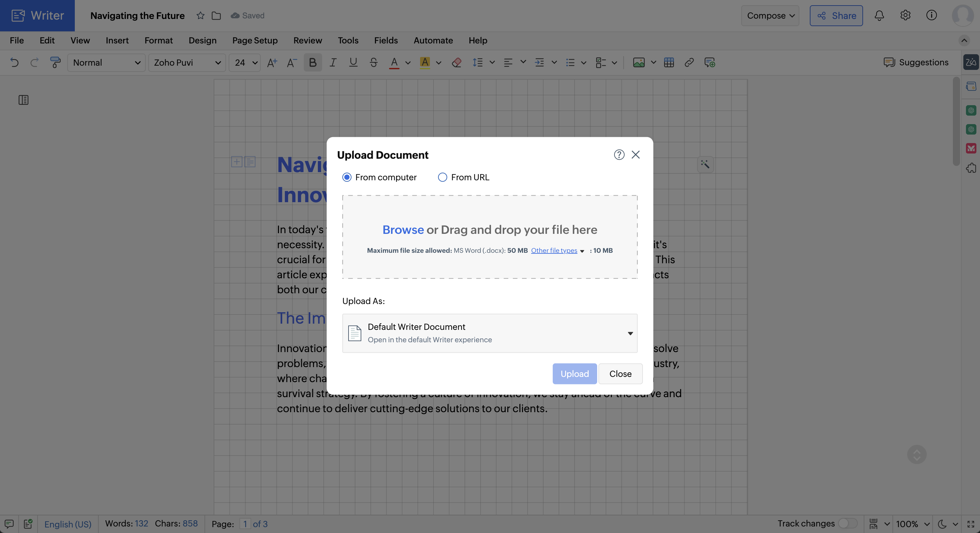
Task: Click the page number input field
Action: pos(245,524)
